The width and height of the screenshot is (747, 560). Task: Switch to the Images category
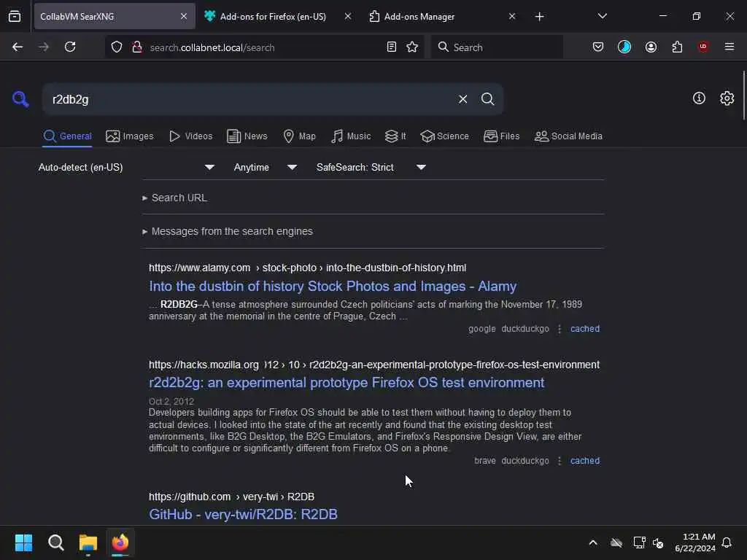point(130,136)
